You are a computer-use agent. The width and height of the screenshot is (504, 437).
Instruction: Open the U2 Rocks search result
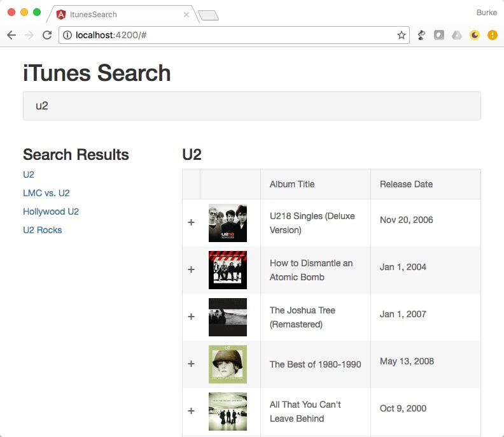[x=43, y=230]
